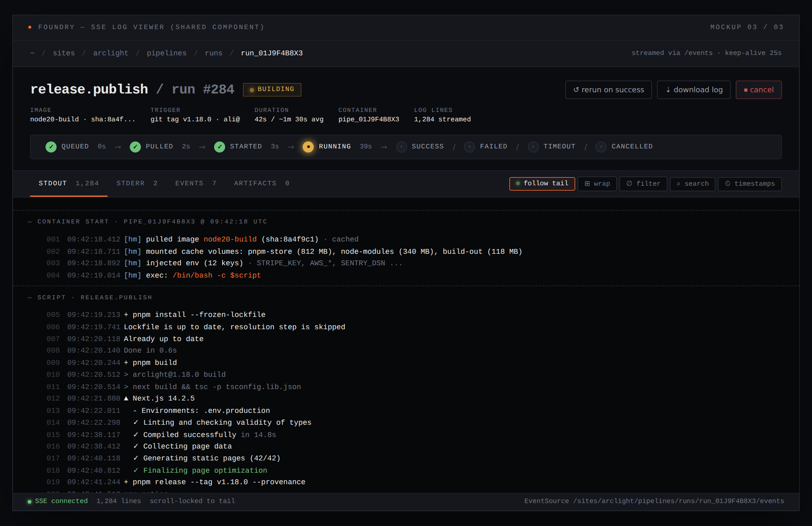Screen dimensions: 812x526
Task: Click duration value 42s / ~1m 30s avg
Action: point(289,119)
